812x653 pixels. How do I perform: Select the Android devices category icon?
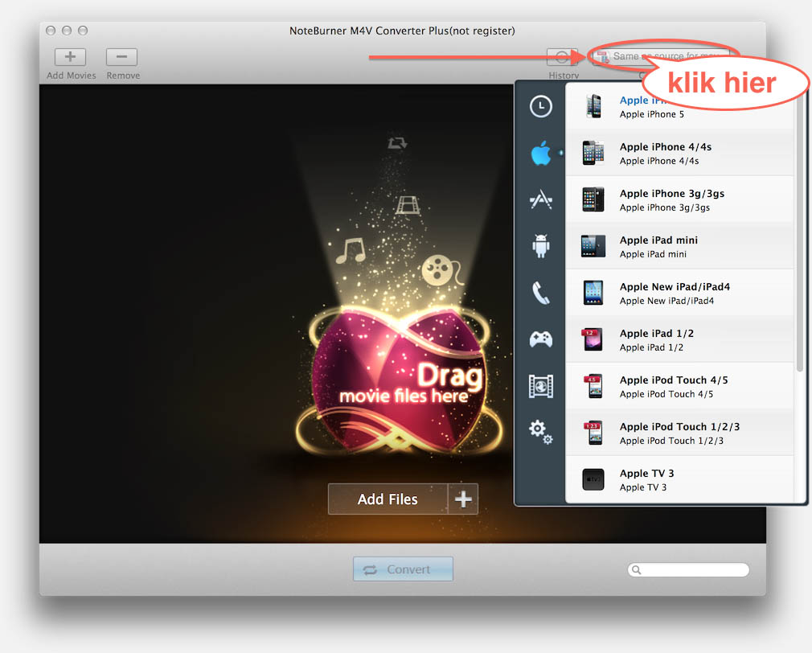pos(540,245)
